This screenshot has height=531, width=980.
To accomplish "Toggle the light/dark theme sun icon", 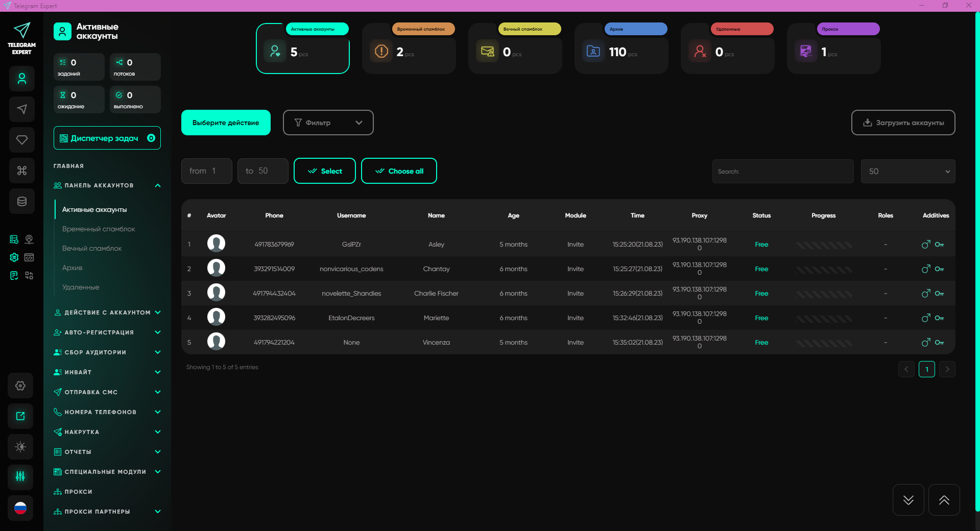I will (20, 447).
